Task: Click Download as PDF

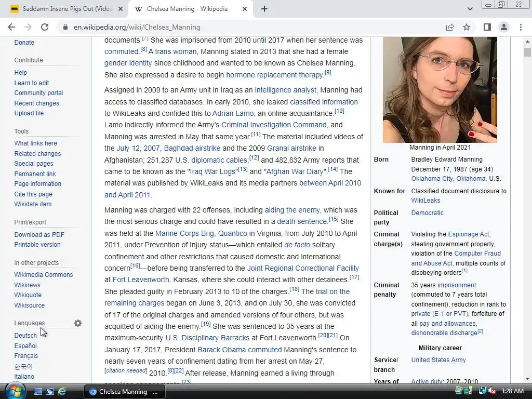Action: [x=39, y=234]
